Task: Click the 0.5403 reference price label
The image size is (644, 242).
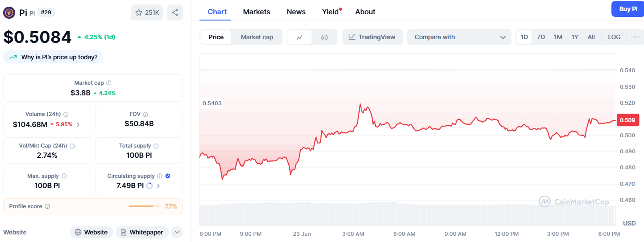Action: pos(212,103)
